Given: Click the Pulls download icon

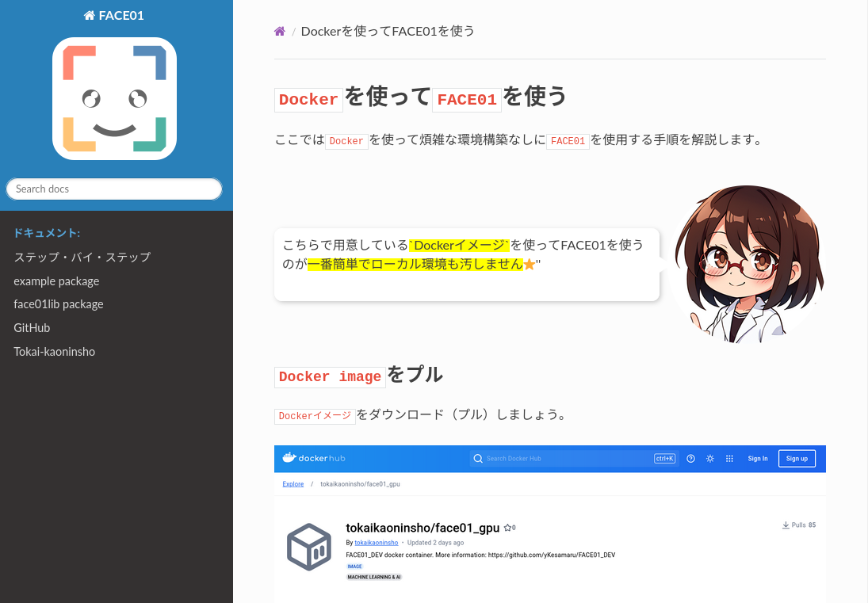Looking at the screenshot, I should [786, 525].
